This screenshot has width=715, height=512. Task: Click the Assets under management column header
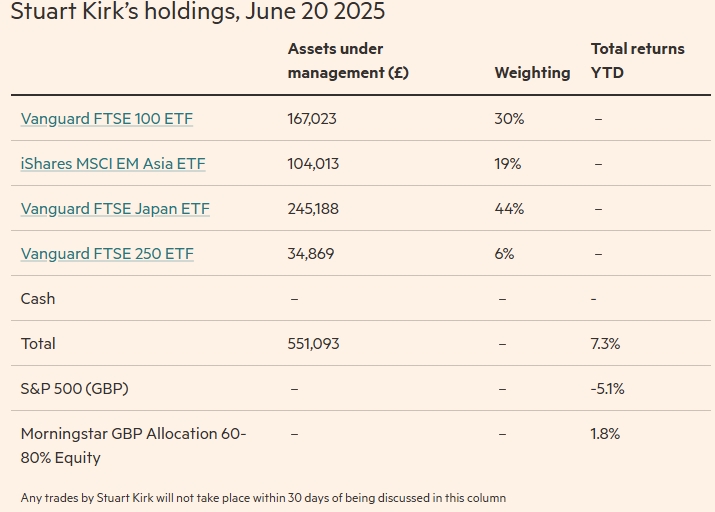[347, 61]
